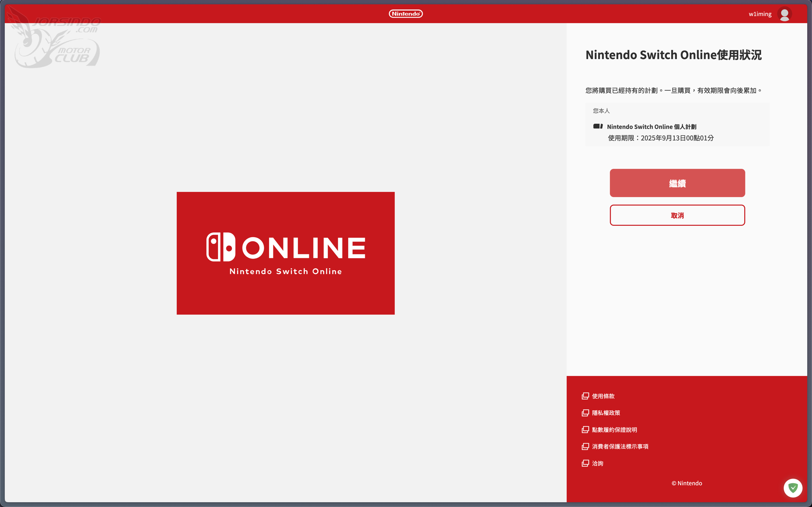Click the green shield badge icon
812x507 pixels.
pos(793,488)
